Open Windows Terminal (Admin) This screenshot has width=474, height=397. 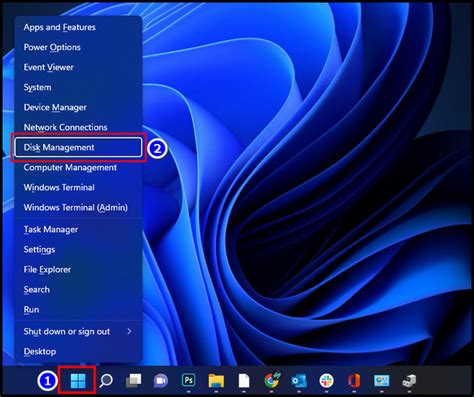pos(79,207)
